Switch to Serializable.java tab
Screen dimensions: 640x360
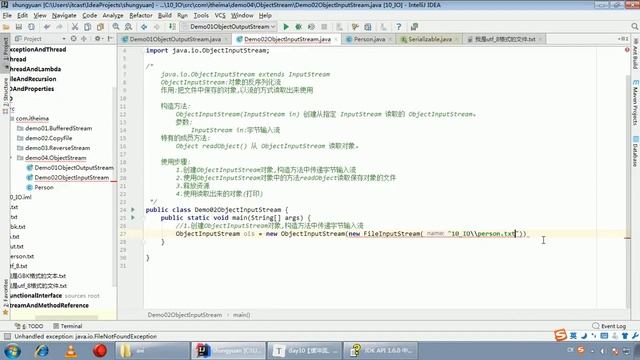pyautogui.click(x=430, y=39)
